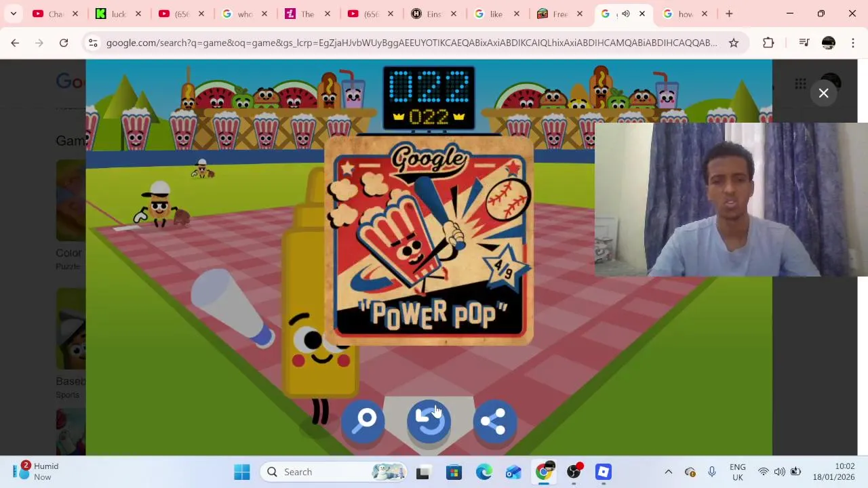868x488 pixels.
Task: Close the Google doodle game overlay
Action: click(x=823, y=93)
